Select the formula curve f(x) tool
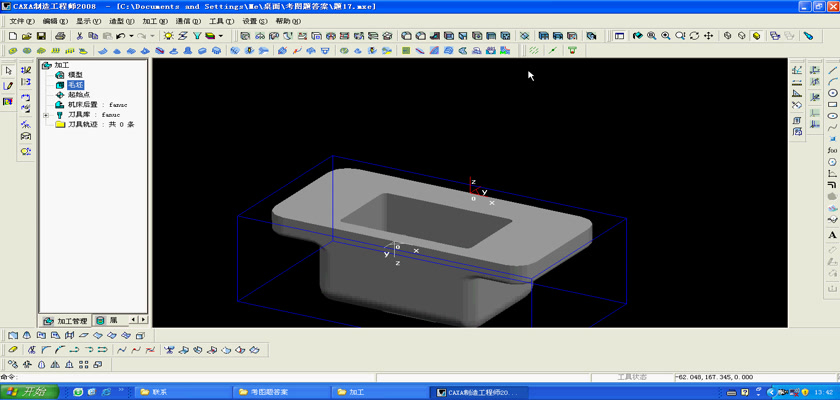Image resolution: width=840 pixels, height=400 pixels. (x=832, y=150)
